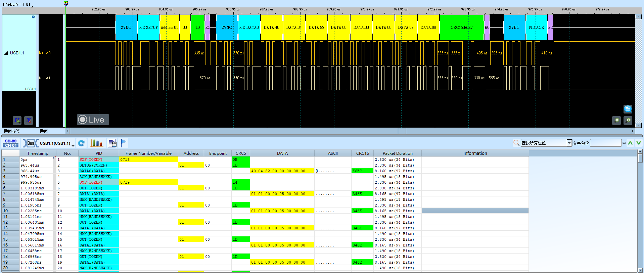Jump to next search match

639,143
